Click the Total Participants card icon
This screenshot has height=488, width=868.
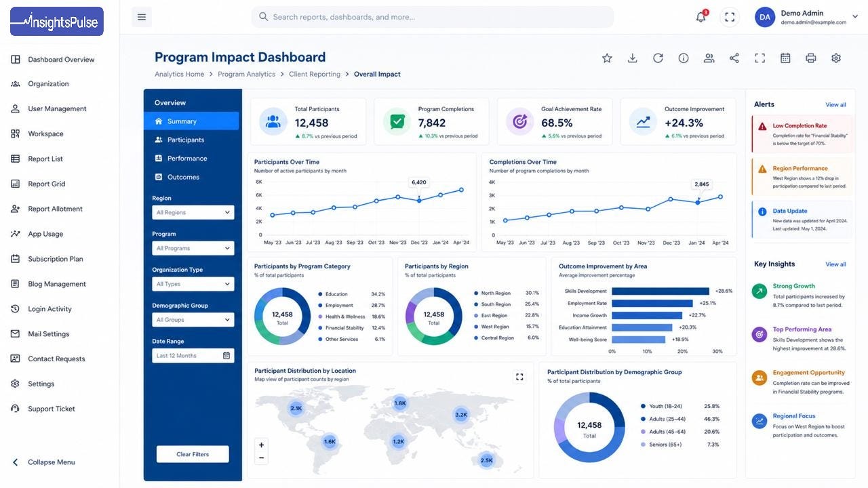pos(273,121)
